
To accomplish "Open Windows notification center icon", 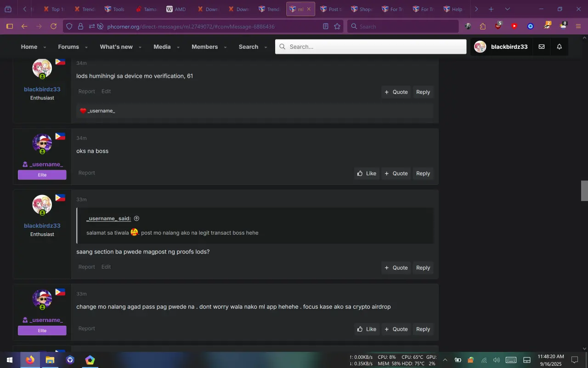I will tap(574, 360).
